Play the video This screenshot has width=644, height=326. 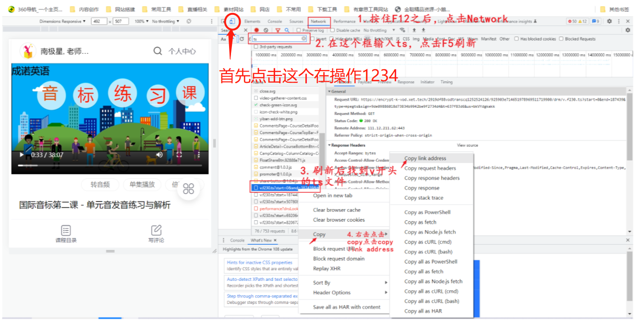(x=21, y=155)
